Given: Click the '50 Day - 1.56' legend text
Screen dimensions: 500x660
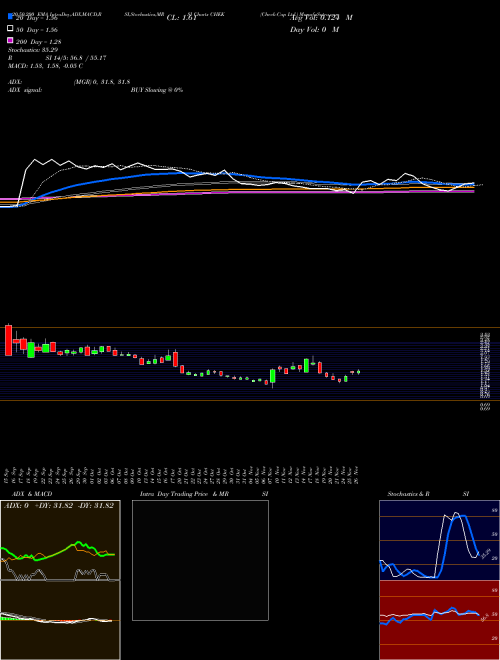Looking at the screenshot, I should (37, 30).
